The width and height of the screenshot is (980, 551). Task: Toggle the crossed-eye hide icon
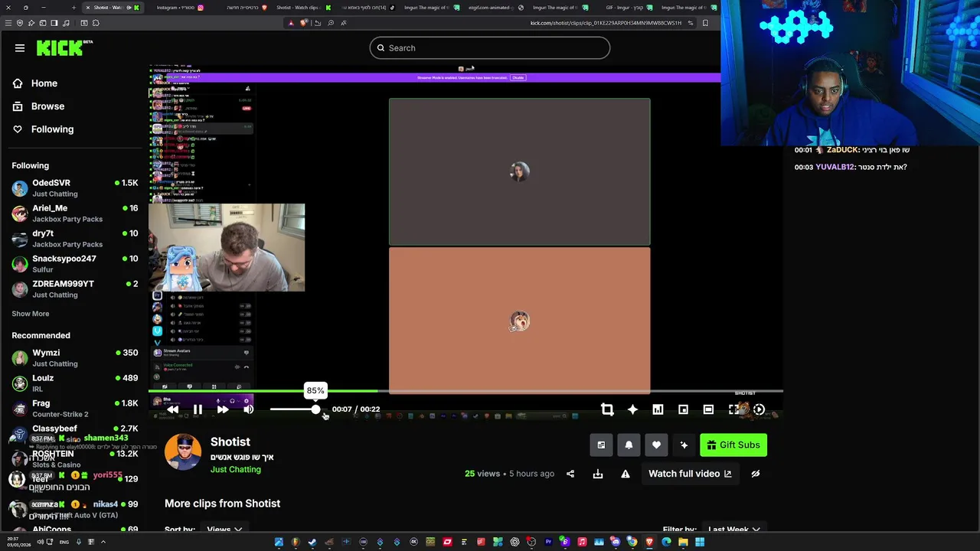pyautogui.click(x=755, y=474)
